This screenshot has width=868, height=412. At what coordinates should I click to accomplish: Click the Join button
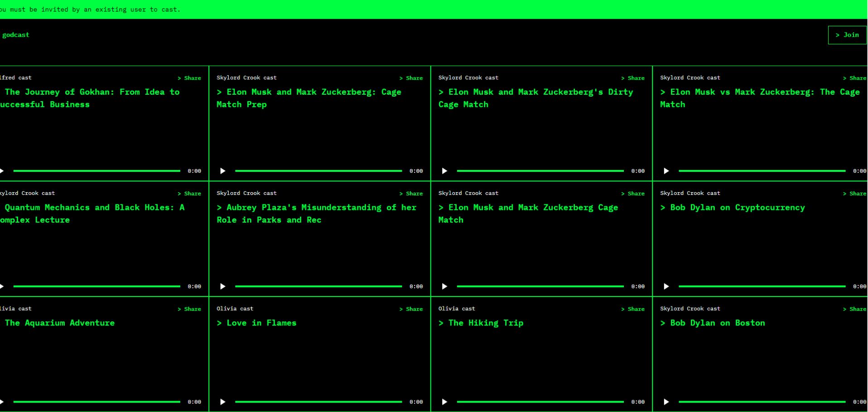(847, 35)
